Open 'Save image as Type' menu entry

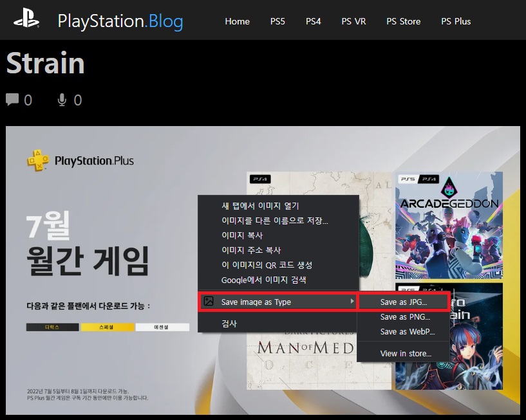tap(278, 302)
